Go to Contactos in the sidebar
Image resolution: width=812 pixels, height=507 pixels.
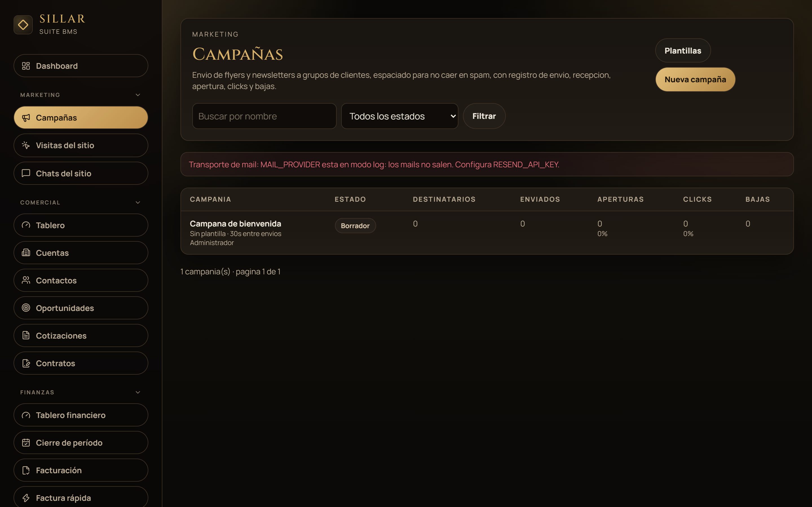click(81, 280)
